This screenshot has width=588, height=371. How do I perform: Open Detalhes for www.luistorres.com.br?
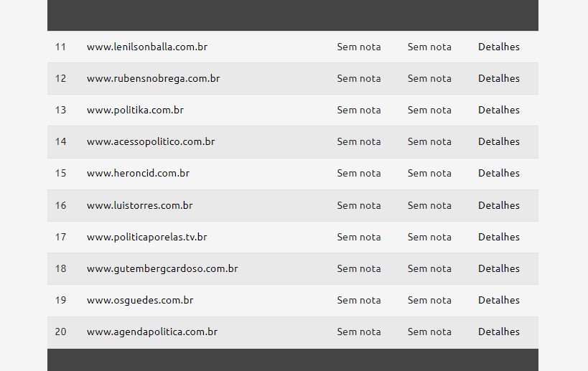coord(499,205)
